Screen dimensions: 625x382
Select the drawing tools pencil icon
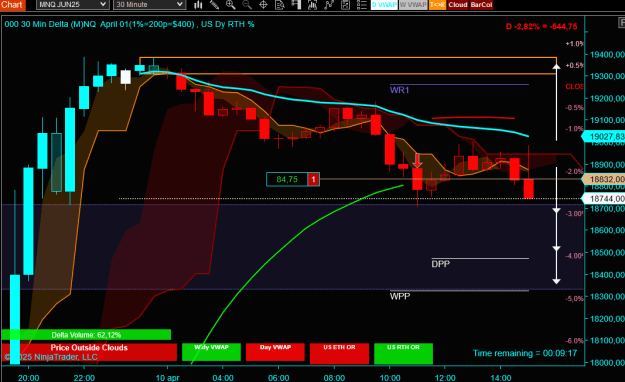coord(214,5)
